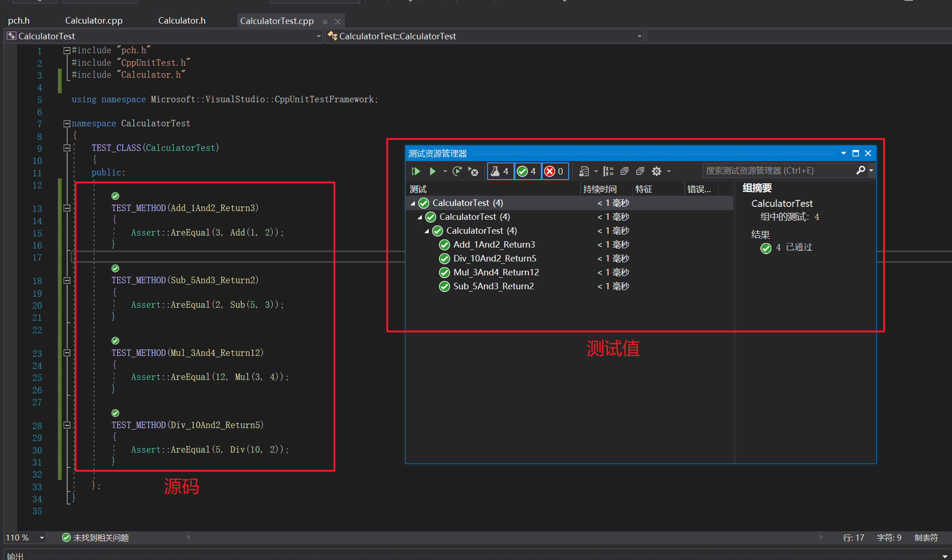Collapse third-level CalculatorTest (4) node
This screenshot has width=952, height=560.
tap(426, 231)
